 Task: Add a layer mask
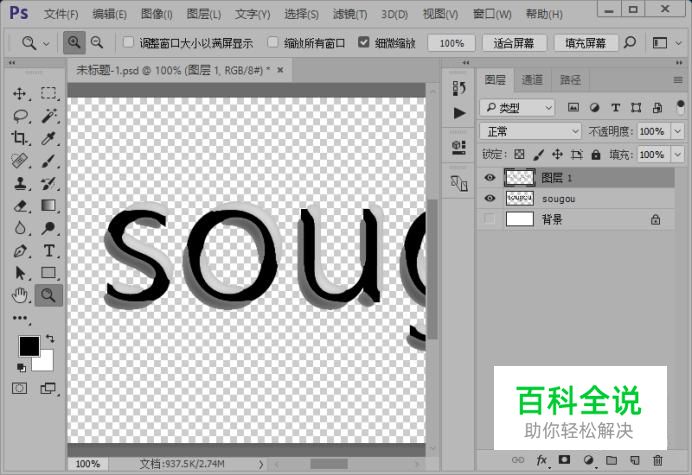564,460
